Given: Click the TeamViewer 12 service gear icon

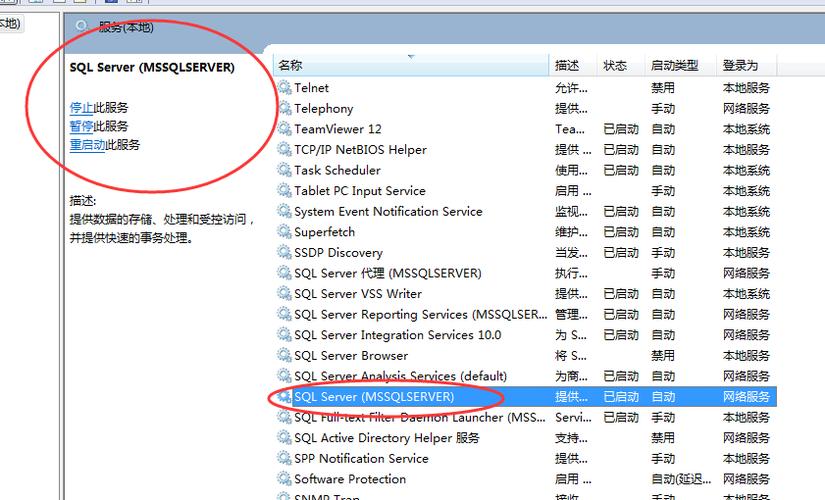Looking at the screenshot, I should click(285, 128).
